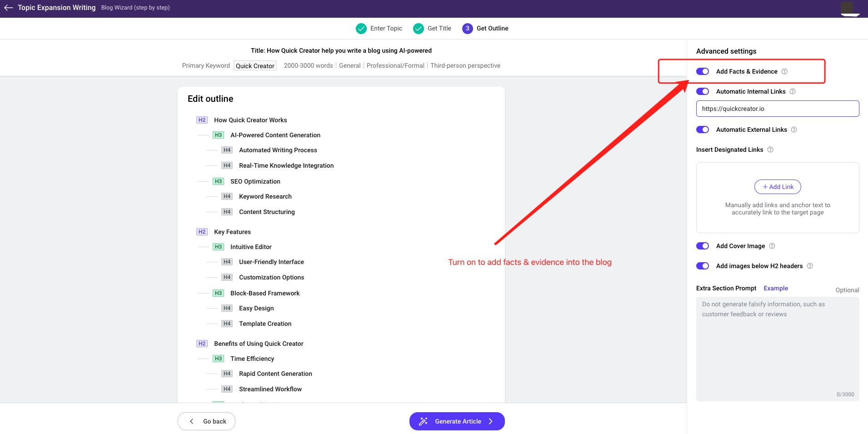Click the Professional/Formal tone text
The image size is (868, 434).
tap(395, 65)
